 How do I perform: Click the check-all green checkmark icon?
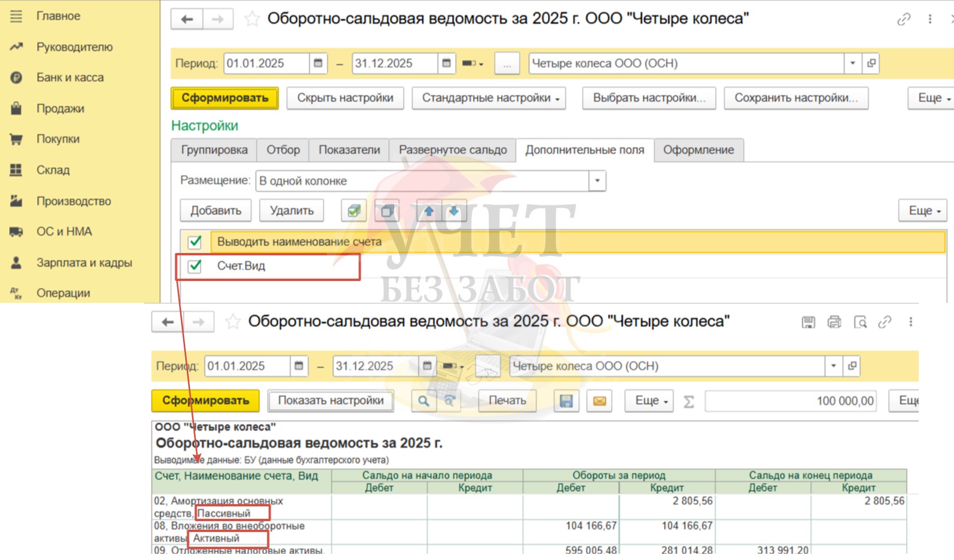354,211
